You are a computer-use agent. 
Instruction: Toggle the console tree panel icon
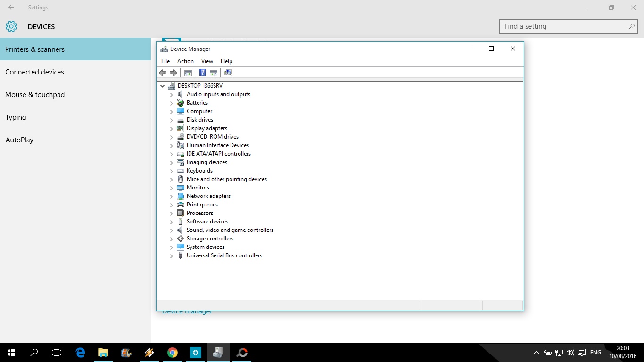coord(188,73)
